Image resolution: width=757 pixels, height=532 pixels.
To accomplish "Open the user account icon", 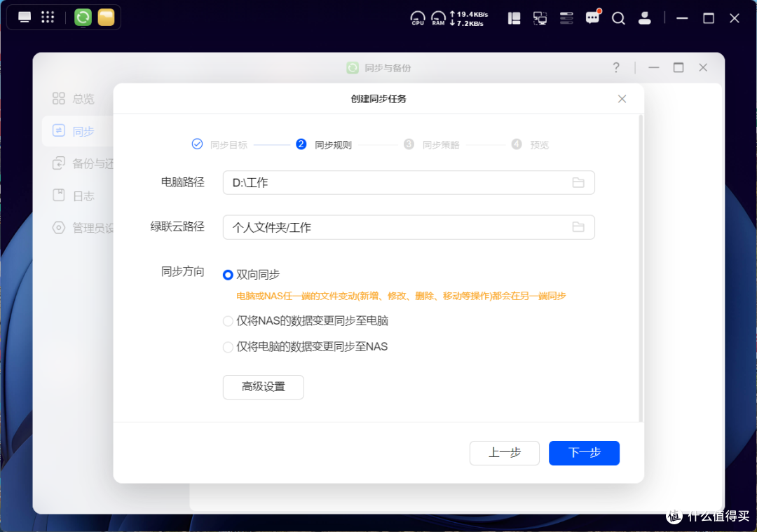I will coord(645,18).
